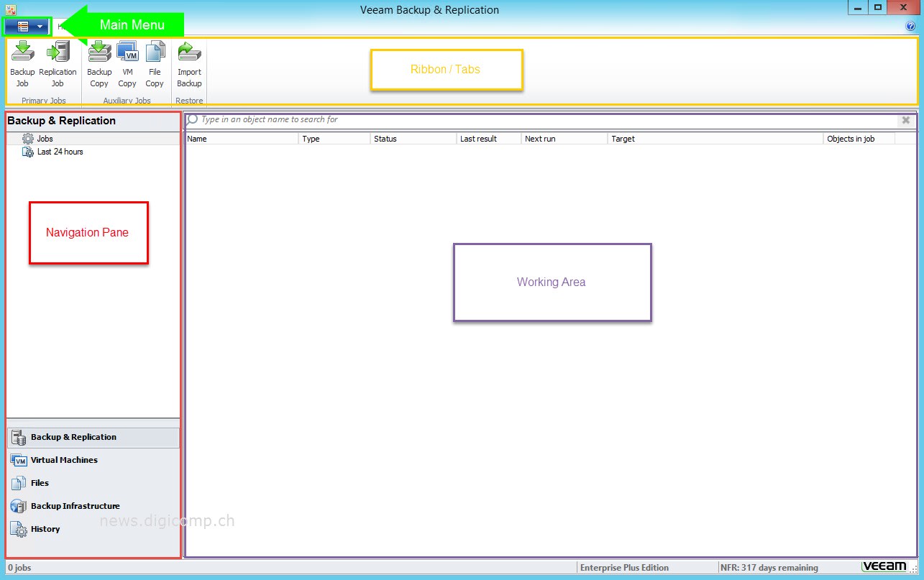
Task: Click NFR: 317 days remaining text
Action: [x=769, y=568]
